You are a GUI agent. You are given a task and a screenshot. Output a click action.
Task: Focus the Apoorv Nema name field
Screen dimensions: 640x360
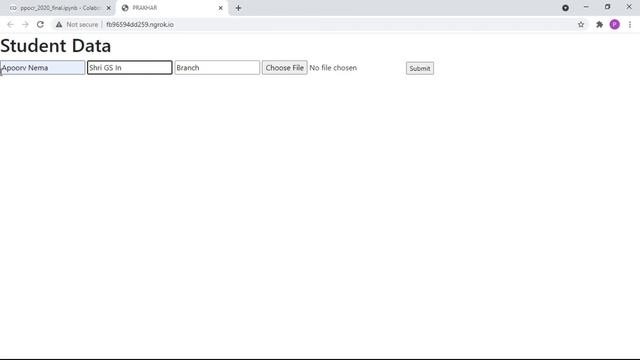42,68
